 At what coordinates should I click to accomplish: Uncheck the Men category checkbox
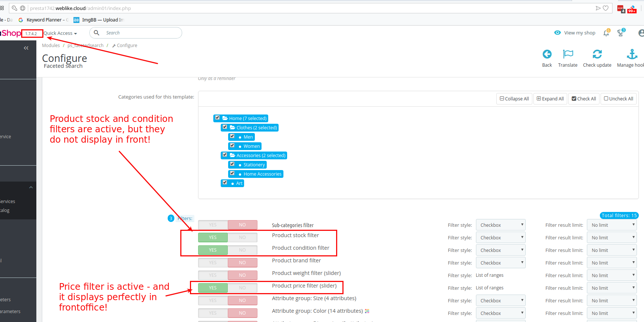click(232, 136)
